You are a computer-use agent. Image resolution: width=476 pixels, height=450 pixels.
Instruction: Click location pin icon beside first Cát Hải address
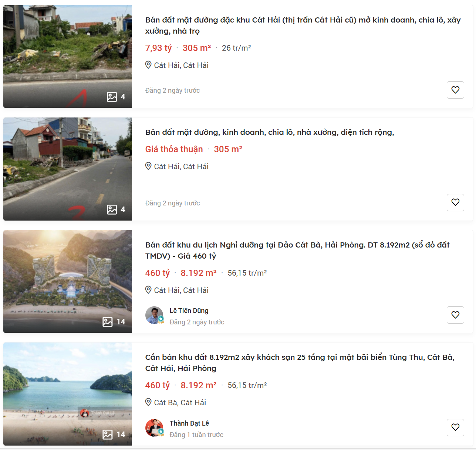pos(148,65)
